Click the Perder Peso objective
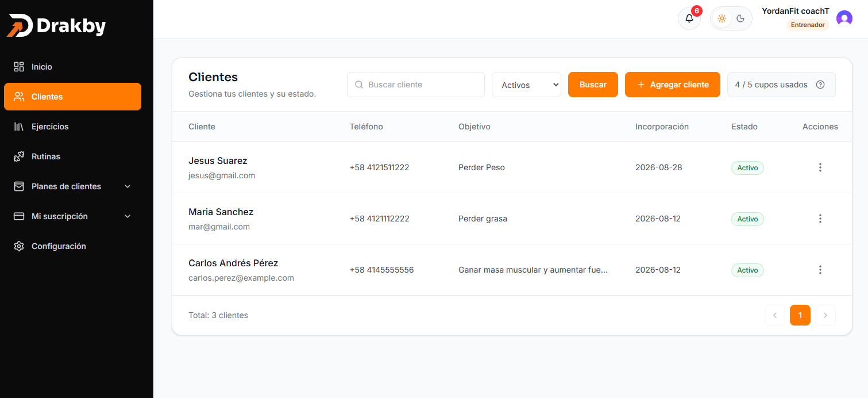Image resolution: width=868 pixels, height=398 pixels. click(481, 167)
